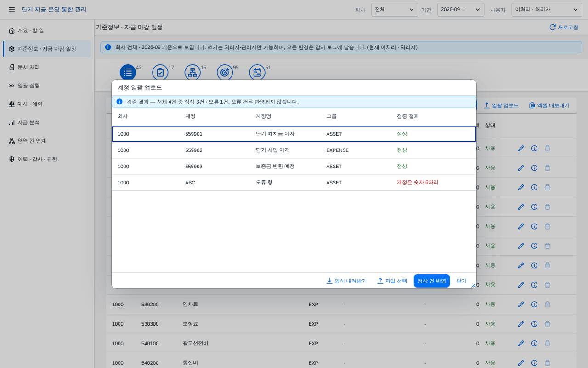Image resolution: width=588 pixels, height=368 pixels.
Task: Select the row with account 559901
Action: [x=294, y=134]
